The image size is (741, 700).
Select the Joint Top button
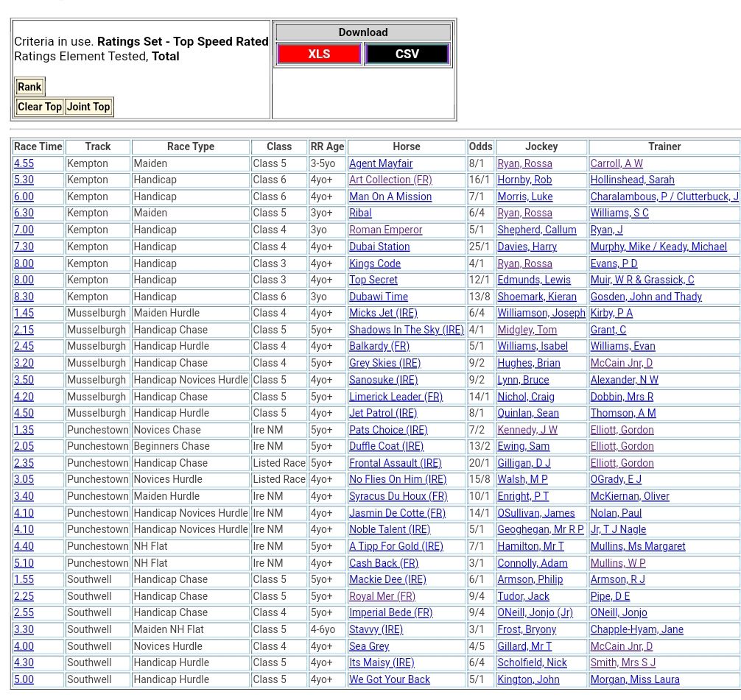click(x=88, y=107)
